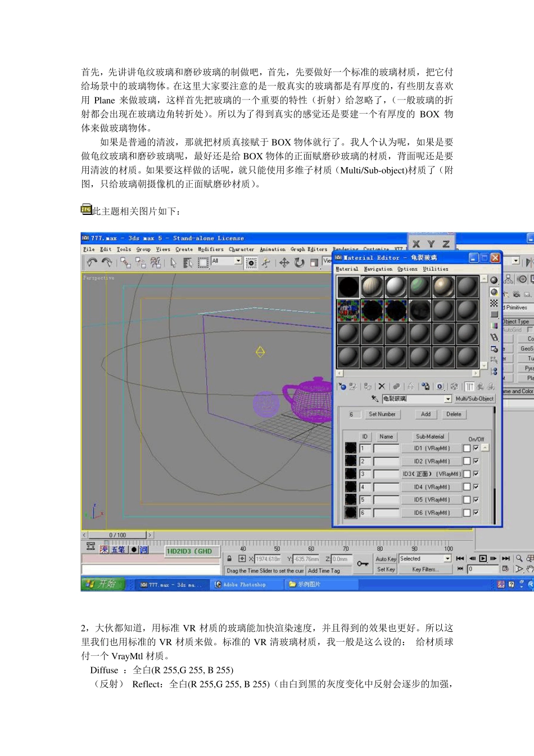
Task: Open the Graph Editors menu
Action: point(309,249)
